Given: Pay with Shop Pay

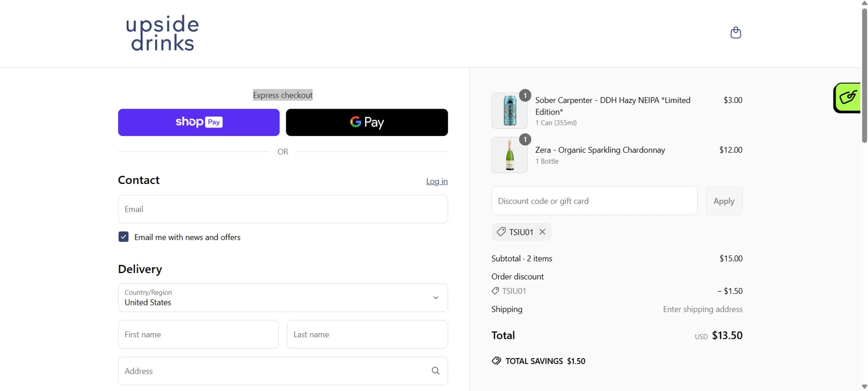Looking at the screenshot, I should coord(199,123).
